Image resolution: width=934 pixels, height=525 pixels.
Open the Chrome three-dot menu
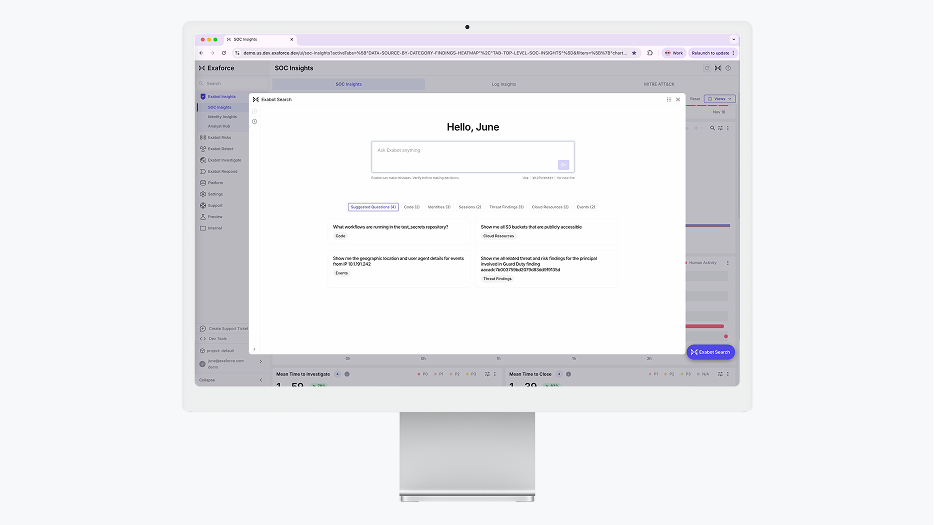pos(734,53)
